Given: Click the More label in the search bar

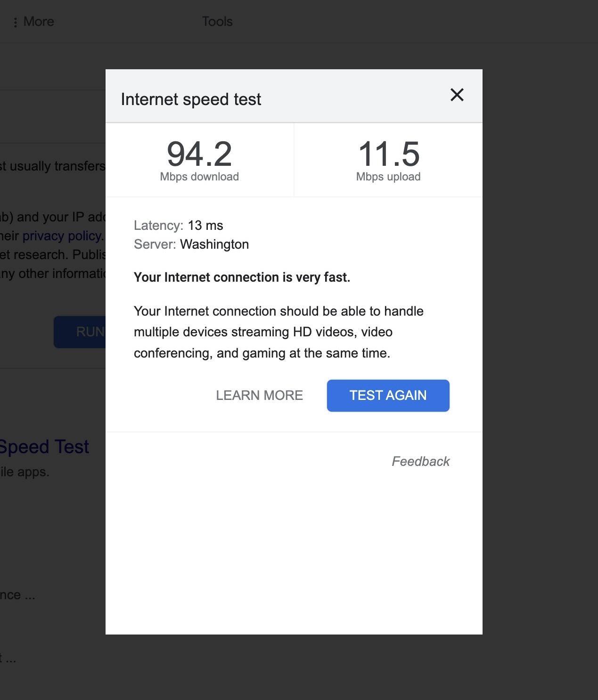Looking at the screenshot, I should pyautogui.click(x=39, y=22).
